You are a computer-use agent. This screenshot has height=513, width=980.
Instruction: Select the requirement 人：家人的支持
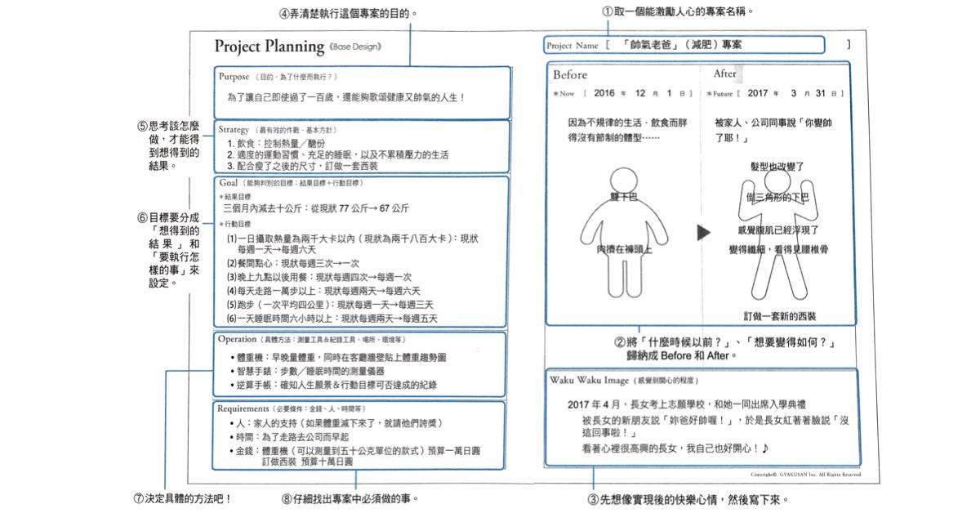(339, 423)
